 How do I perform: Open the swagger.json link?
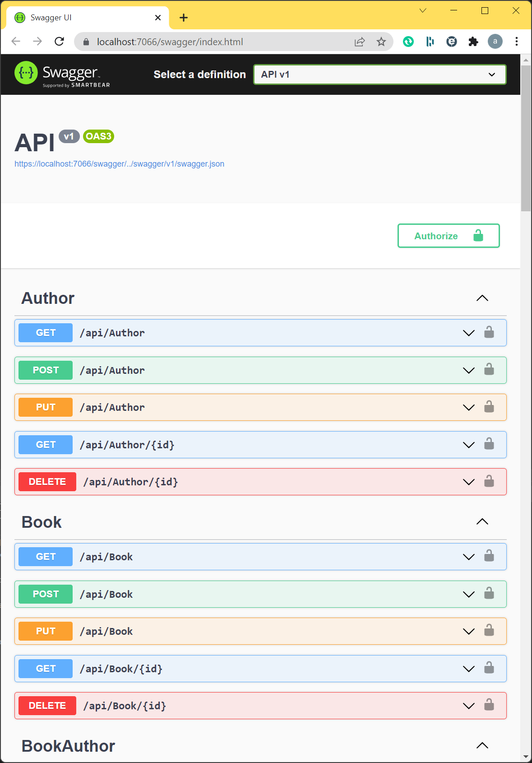119,164
